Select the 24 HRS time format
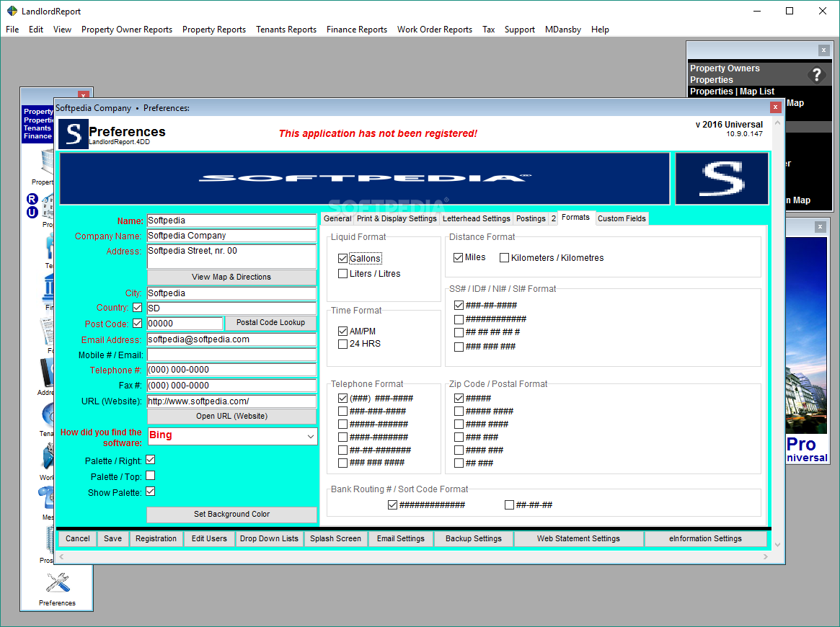840x627 pixels. (343, 344)
